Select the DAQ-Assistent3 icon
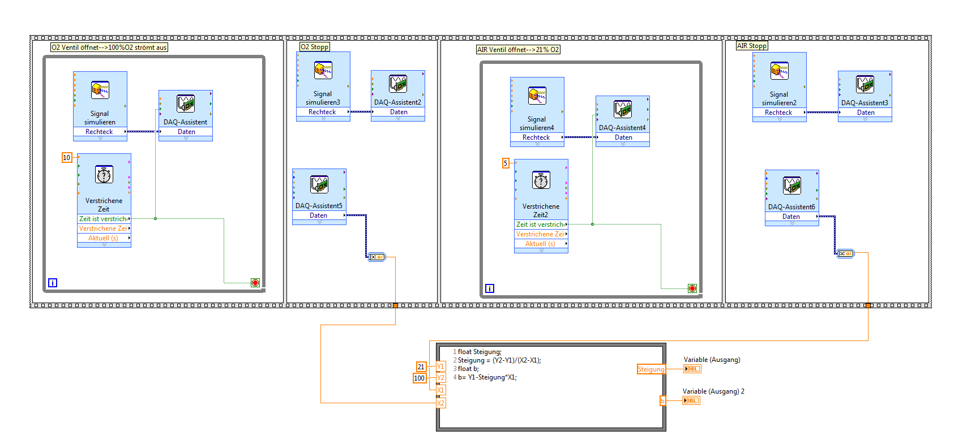This screenshot has width=980, height=440. (x=865, y=84)
